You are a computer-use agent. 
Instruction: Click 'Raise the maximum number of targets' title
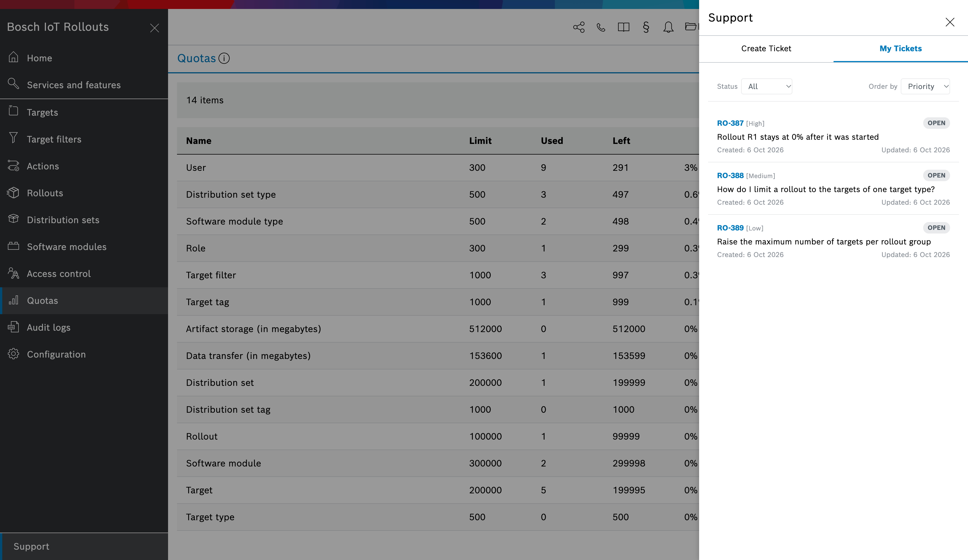(824, 242)
